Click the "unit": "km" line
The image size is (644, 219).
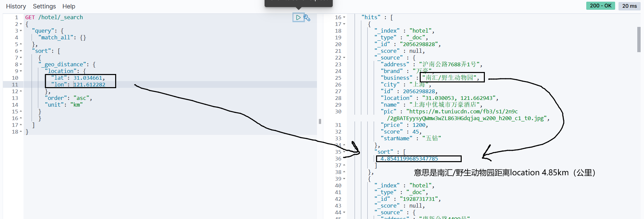tap(64, 105)
